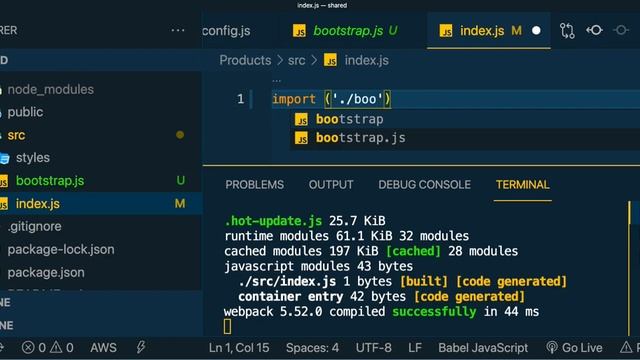Change line ending via LF
Image resolution: width=640 pixels, height=360 pixels.
(x=415, y=347)
